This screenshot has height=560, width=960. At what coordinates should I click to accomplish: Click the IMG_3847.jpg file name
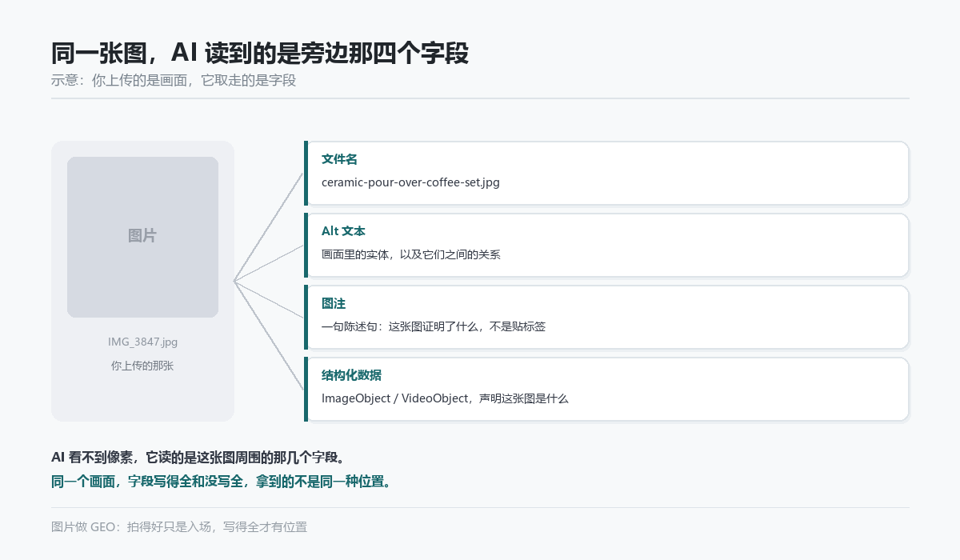(142, 342)
